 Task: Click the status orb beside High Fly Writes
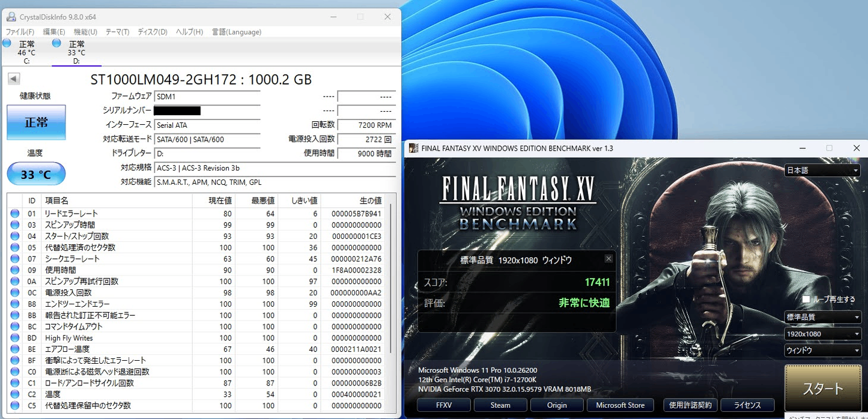14,338
